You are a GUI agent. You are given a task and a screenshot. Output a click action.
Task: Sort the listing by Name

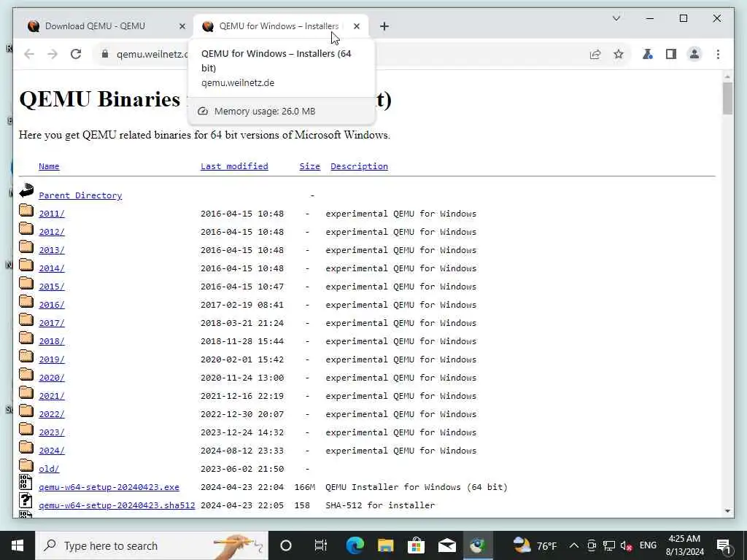click(49, 166)
